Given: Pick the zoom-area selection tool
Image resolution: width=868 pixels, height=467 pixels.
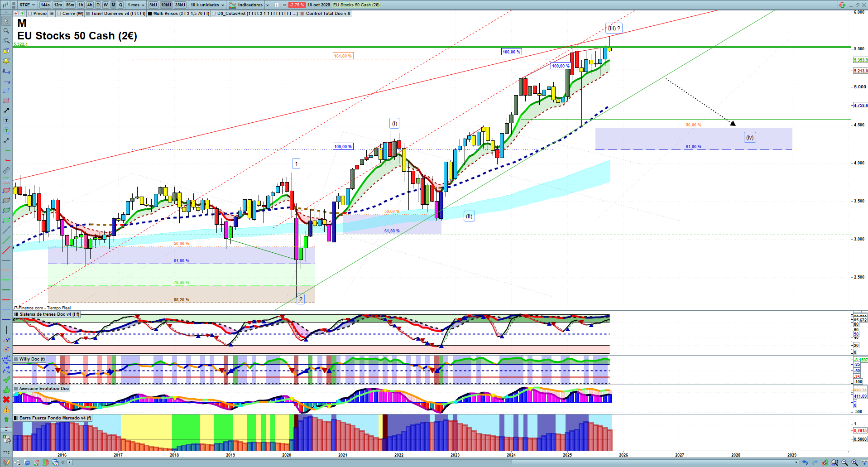Looking at the screenshot, I should click(x=6, y=41).
